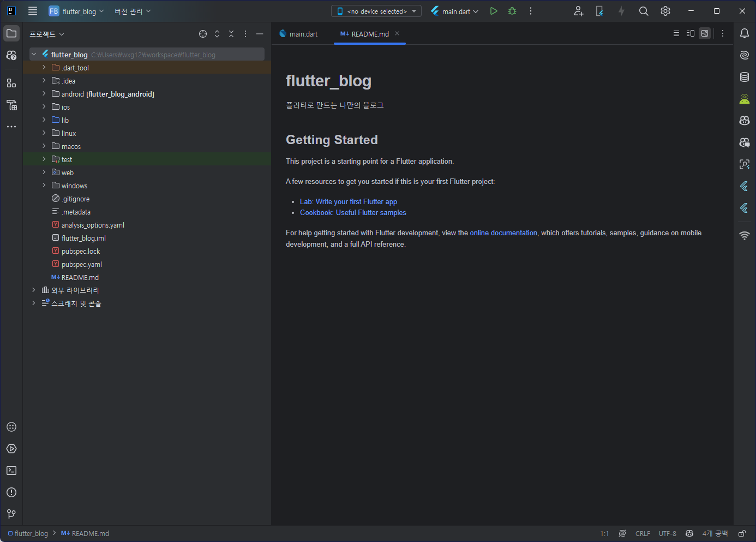Open Project panel options menu
Screen dimensions: 756x542
[x=245, y=34]
